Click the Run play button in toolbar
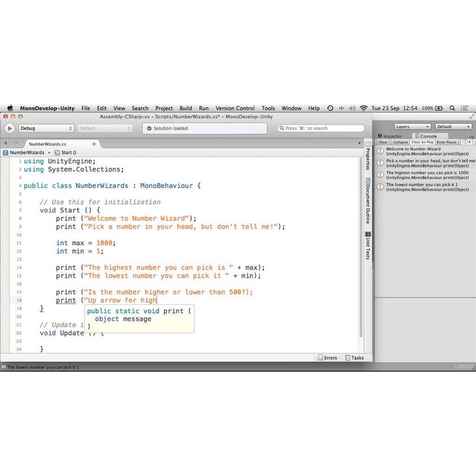The height and width of the screenshot is (476, 476). [9, 128]
